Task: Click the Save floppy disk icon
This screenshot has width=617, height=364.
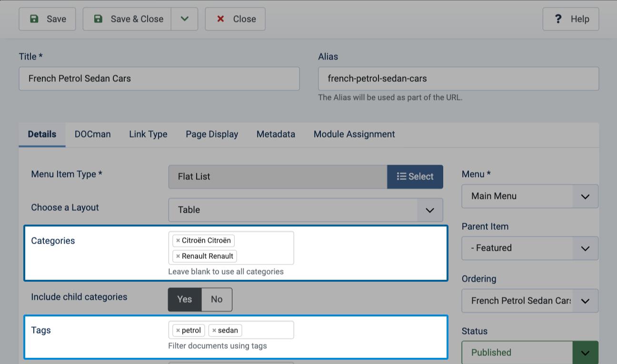Action: click(x=34, y=19)
